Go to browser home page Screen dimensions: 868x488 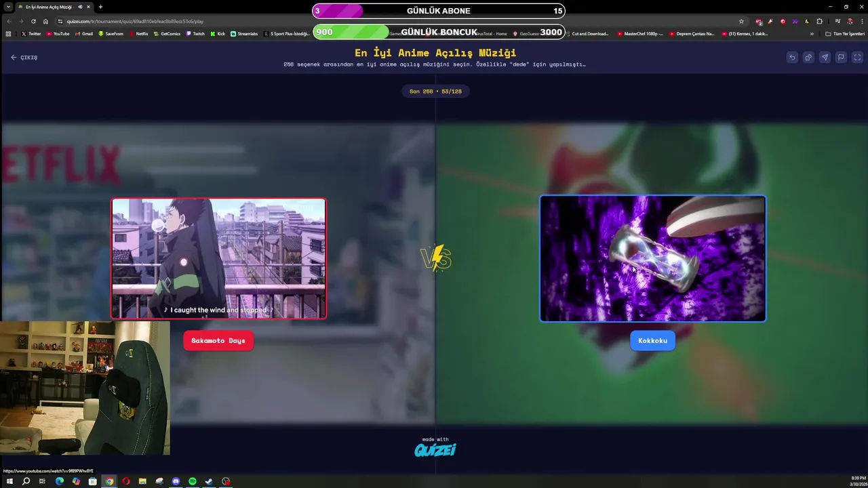pos(45,21)
